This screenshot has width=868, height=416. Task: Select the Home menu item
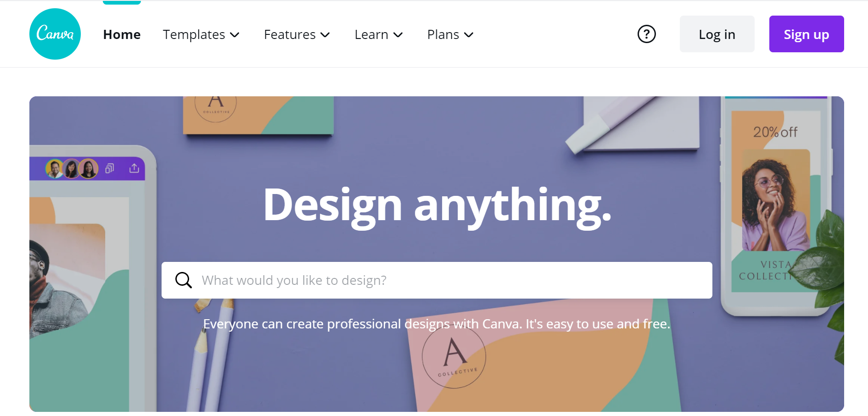point(122,34)
